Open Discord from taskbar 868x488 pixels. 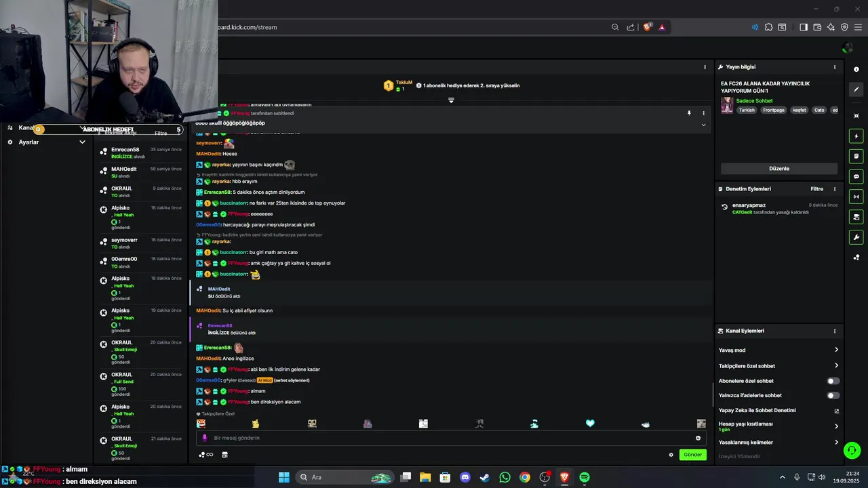465,477
